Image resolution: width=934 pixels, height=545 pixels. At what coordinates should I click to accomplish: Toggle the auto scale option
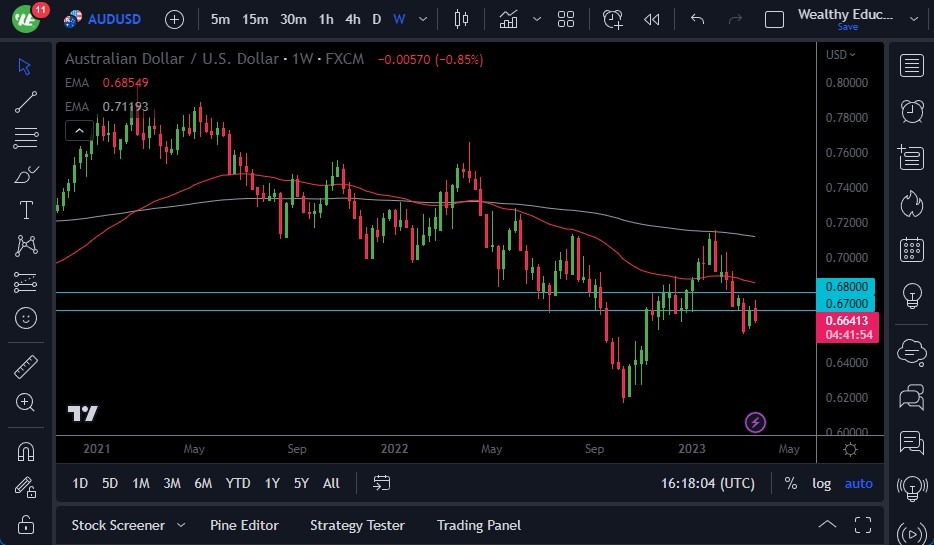pos(858,483)
